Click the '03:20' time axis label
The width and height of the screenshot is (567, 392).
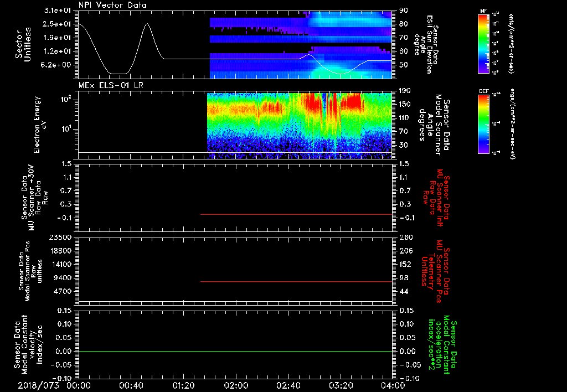(341, 385)
